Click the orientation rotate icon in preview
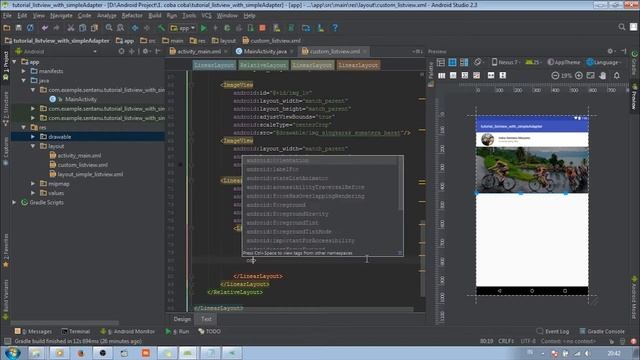The height and width of the screenshot is (360, 640). [x=478, y=62]
